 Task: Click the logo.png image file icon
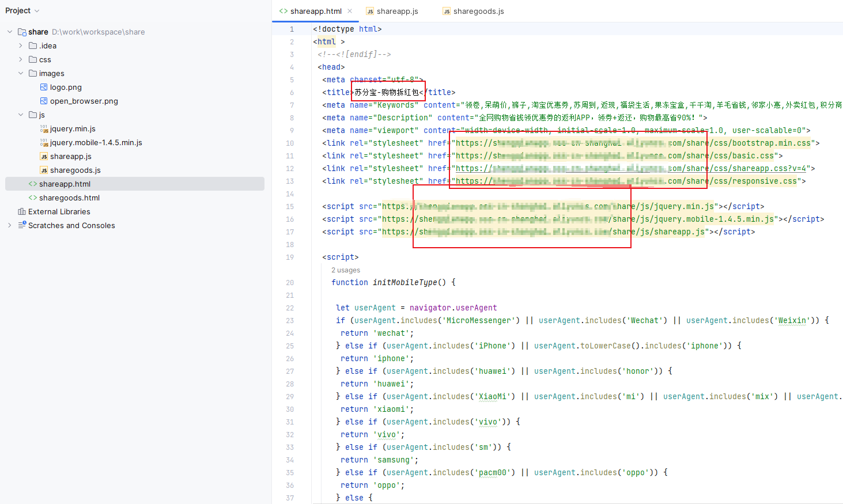click(x=44, y=88)
